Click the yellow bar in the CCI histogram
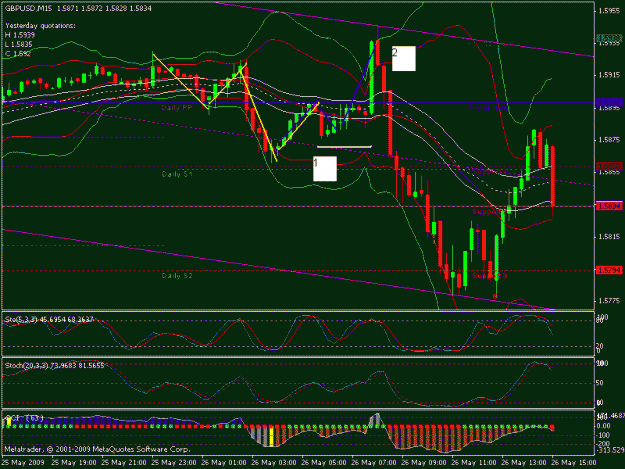This screenshot has height=469, width=625. pos(272,437)
